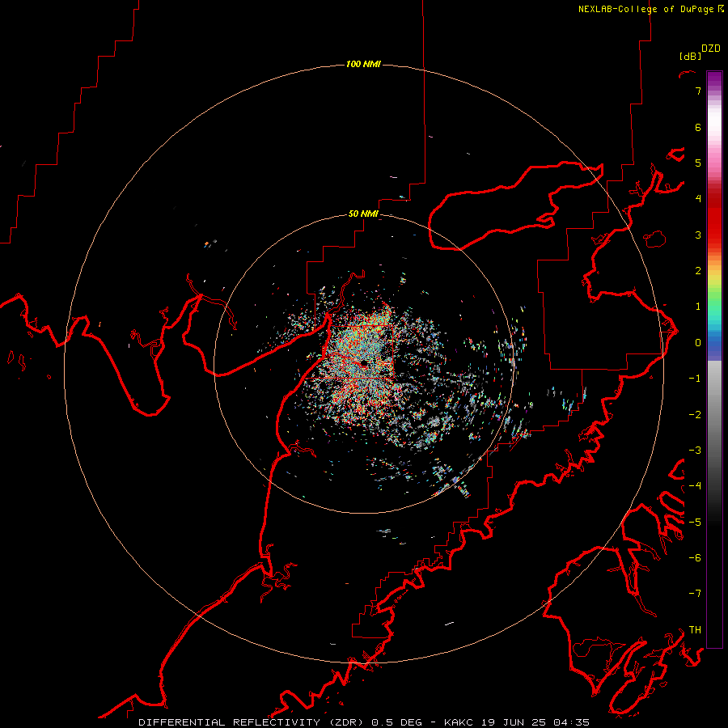Click the -3 value on color scale

(695, 450)
